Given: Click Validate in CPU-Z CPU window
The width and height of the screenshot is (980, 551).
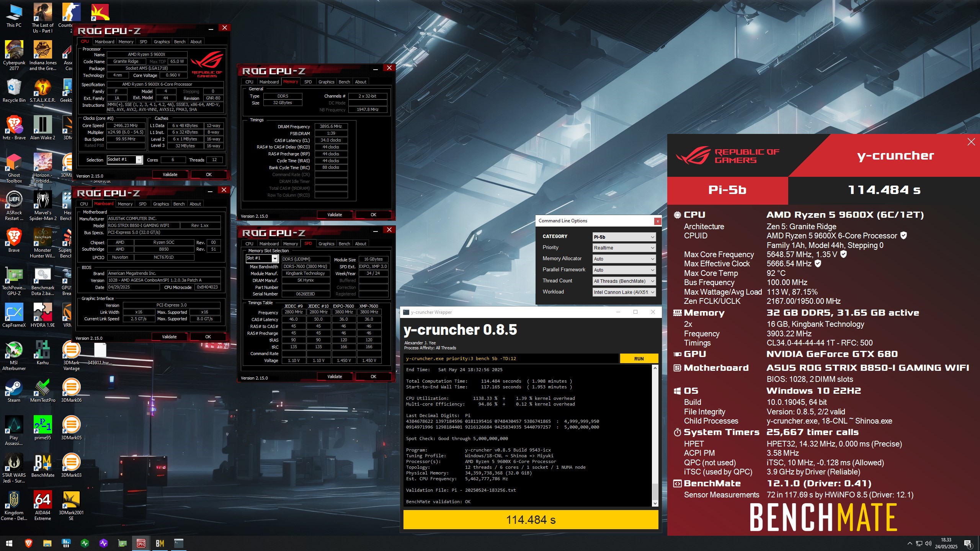Looking at the screenshot, I should [x=170, y=174].
